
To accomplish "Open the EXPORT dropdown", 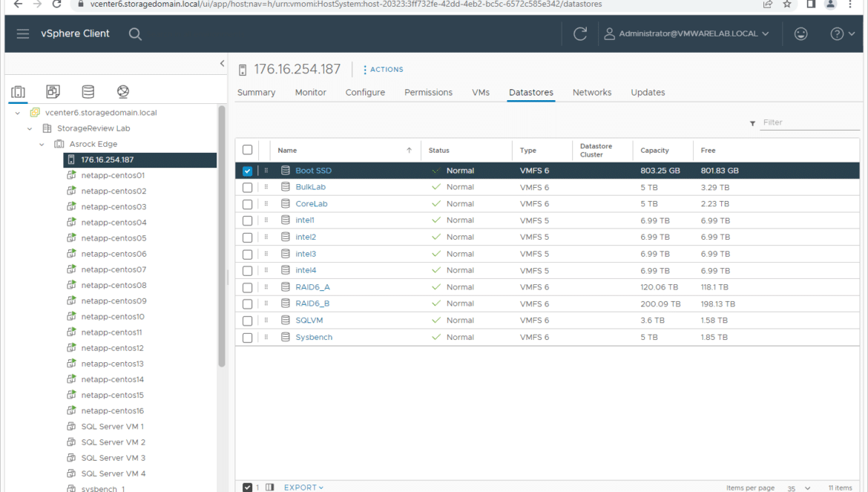I will (303, 487).
